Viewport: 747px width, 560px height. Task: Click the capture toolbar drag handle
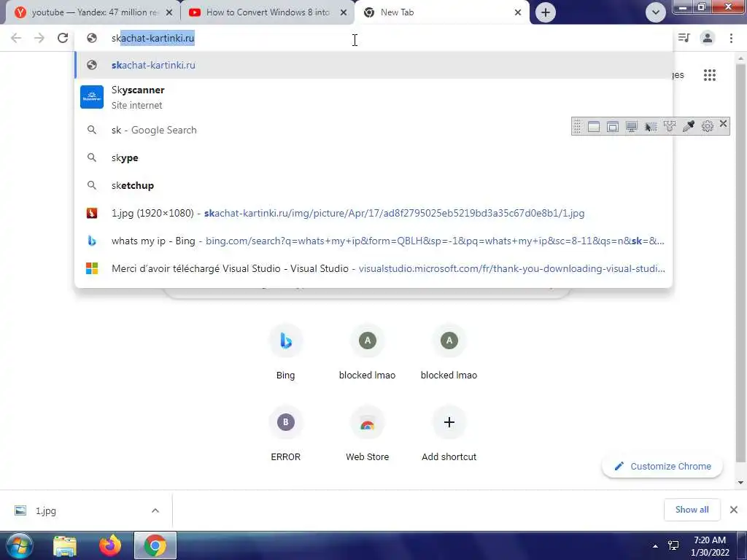pos(577,126)
